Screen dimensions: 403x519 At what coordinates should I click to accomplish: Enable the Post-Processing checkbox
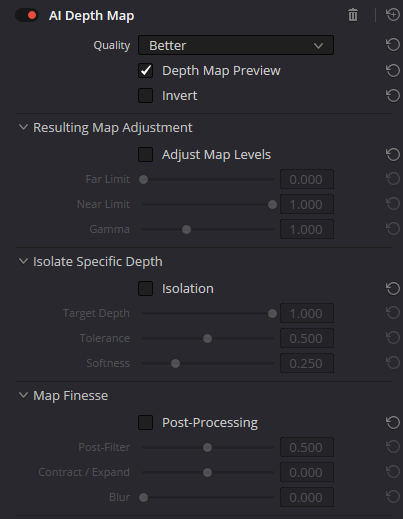tap(146, 423)
